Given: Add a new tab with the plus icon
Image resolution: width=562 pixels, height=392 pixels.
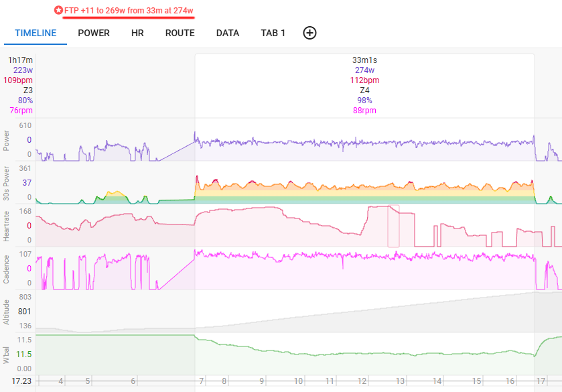Looking at the screenshot, I should (309, 33).
